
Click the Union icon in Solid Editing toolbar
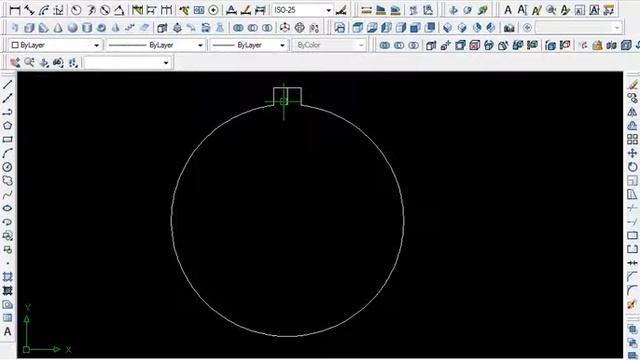coord(384,45)
